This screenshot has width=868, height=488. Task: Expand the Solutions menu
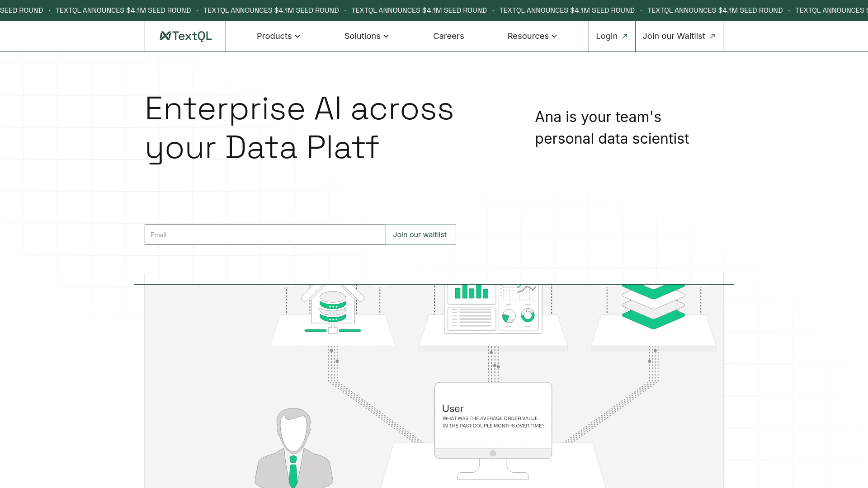click(367, 36)
